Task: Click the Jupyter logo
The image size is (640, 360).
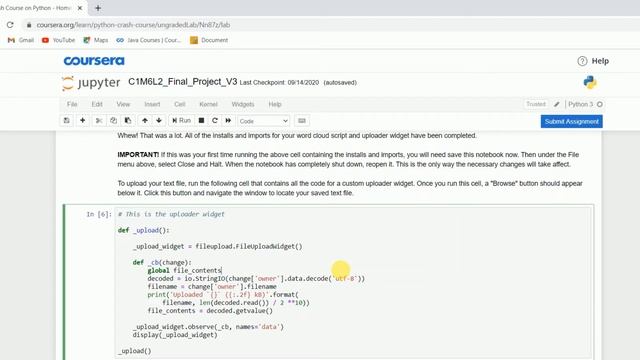Action: (91, 83)
